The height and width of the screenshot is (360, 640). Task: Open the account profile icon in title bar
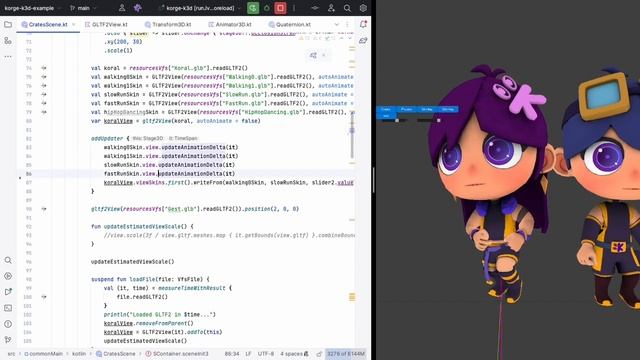122,8
